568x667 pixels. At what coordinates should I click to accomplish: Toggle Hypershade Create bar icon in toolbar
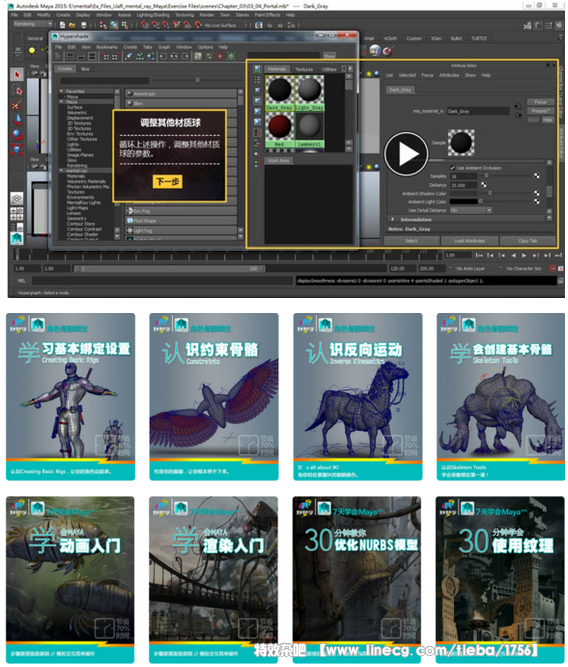tap(59, 56)
